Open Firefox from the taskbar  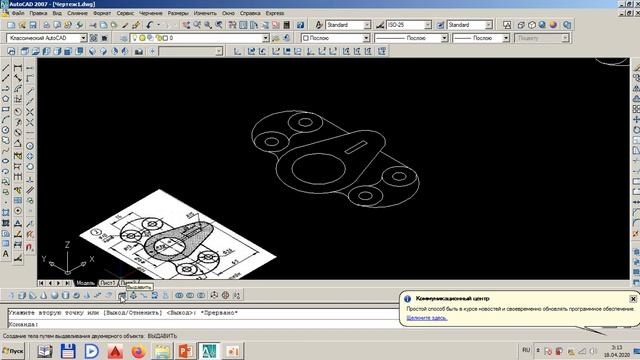coord(138,351)
